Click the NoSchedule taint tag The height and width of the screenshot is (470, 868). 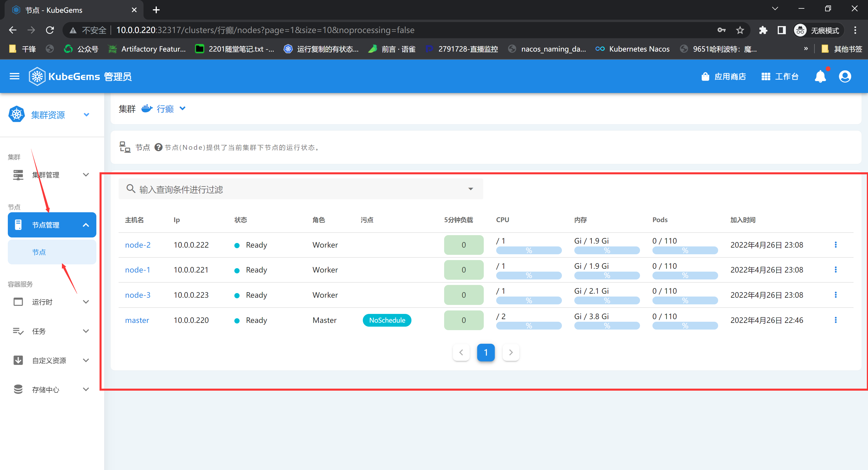pos(387,320)
